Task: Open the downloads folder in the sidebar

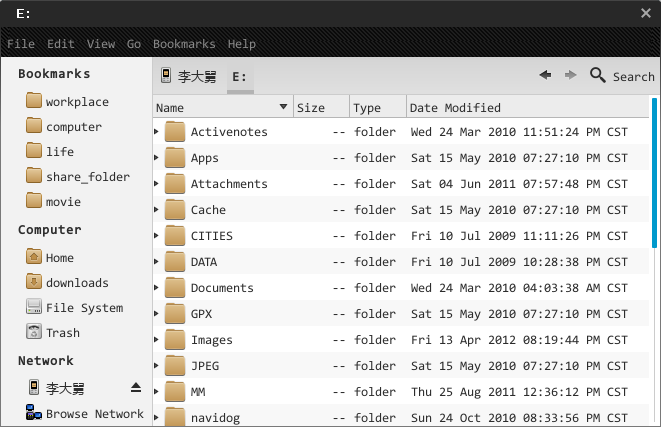Action: coord(77,283)
